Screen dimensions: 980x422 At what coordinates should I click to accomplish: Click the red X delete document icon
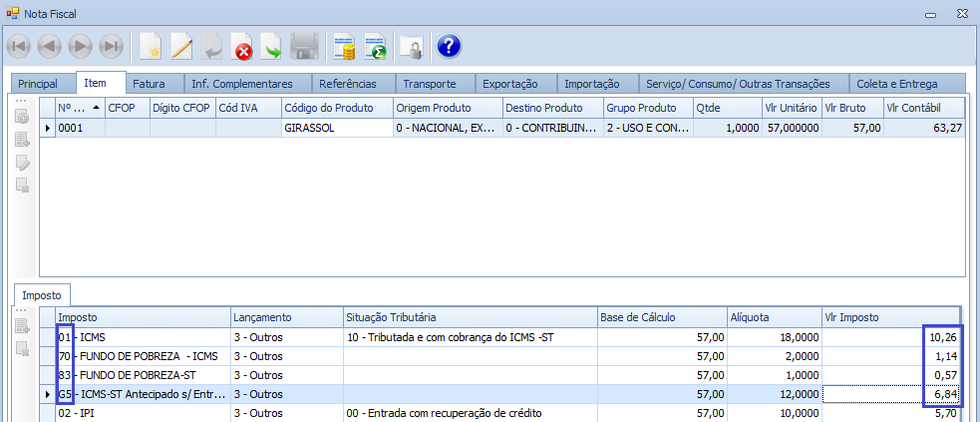(242, 47)
